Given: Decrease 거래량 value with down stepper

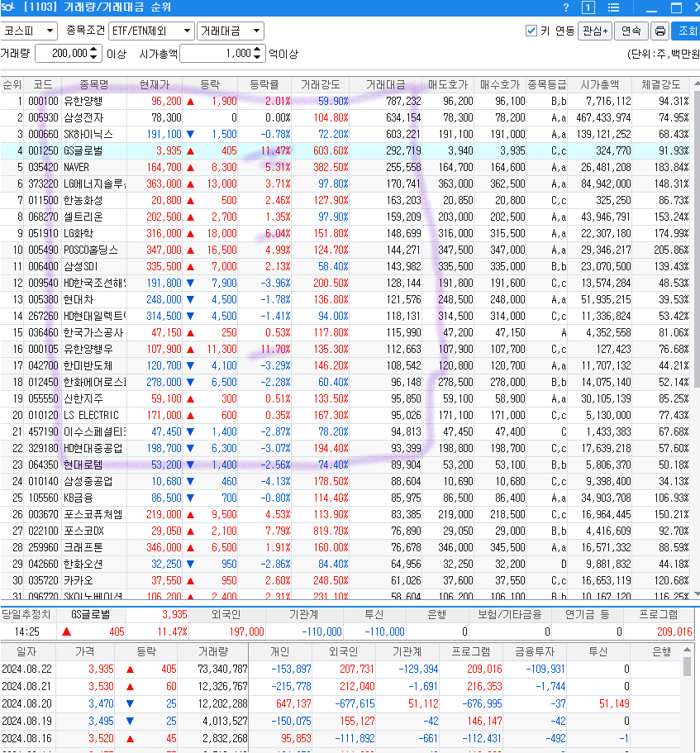Looking at the screenshot, I should click(93, 57).
